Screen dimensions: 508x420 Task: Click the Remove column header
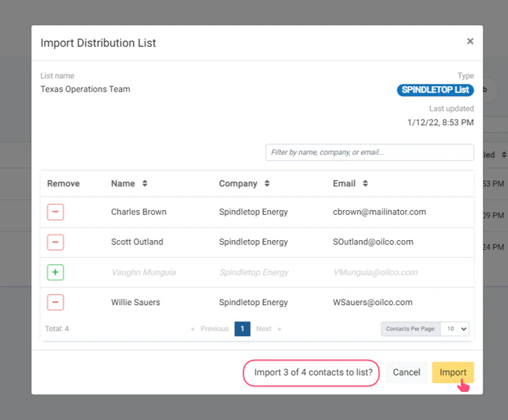point(63,183)
